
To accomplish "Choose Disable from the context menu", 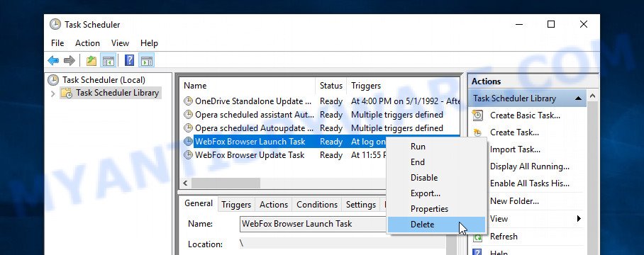I will point(436,178).
